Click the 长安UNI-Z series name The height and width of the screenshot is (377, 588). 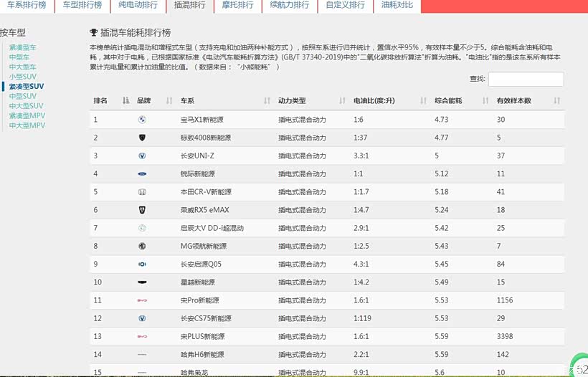point(197,156)
